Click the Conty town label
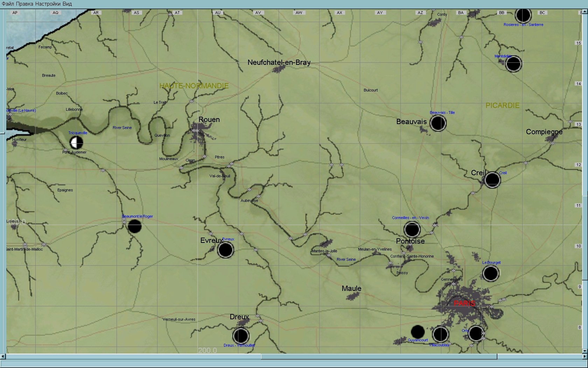588x368 pixels. tap(442, 14)
